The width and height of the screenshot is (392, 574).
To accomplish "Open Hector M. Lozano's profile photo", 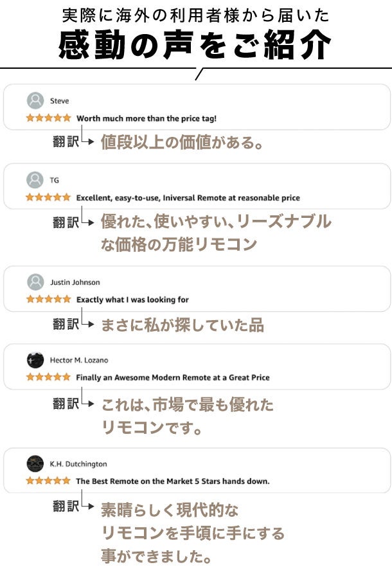I will [35, 360].
